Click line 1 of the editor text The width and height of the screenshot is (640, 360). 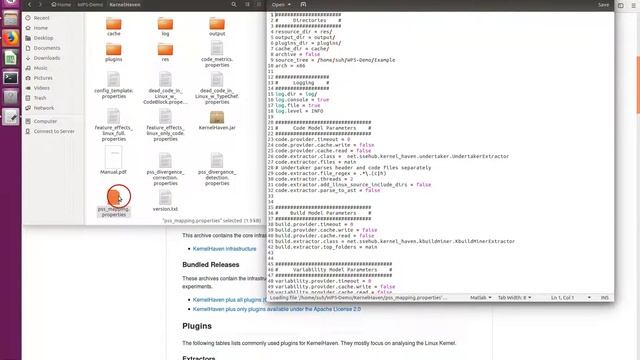tap(308, 15)
